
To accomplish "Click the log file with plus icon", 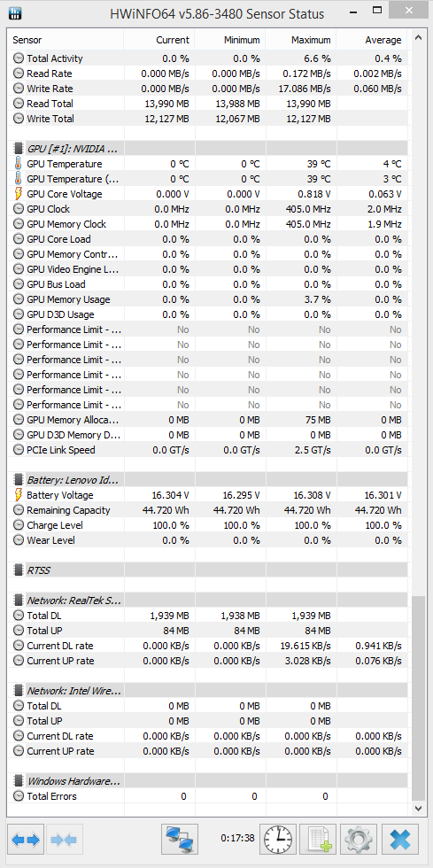I will 319,841.
